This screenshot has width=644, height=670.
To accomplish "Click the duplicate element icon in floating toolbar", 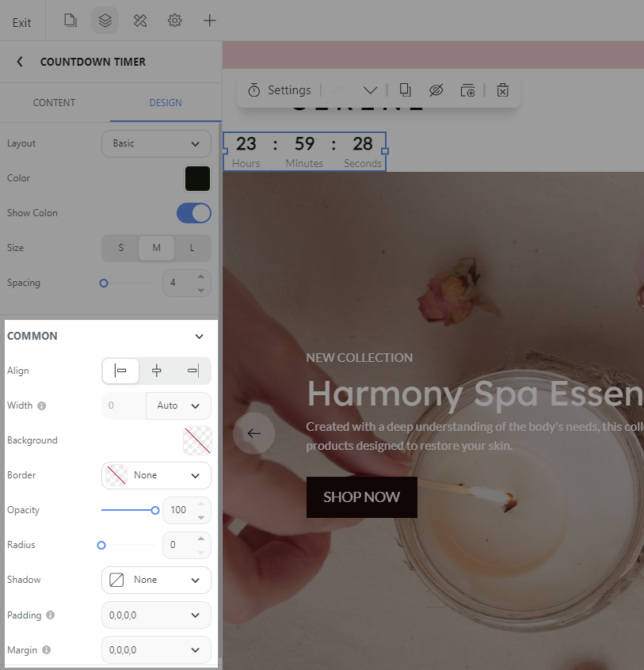I will [x=406, y=90].
